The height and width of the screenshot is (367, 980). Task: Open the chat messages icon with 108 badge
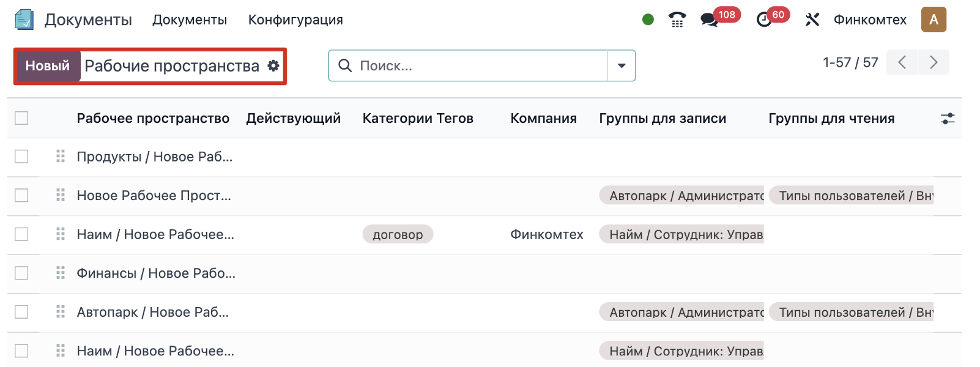click(x=710, y=20)
